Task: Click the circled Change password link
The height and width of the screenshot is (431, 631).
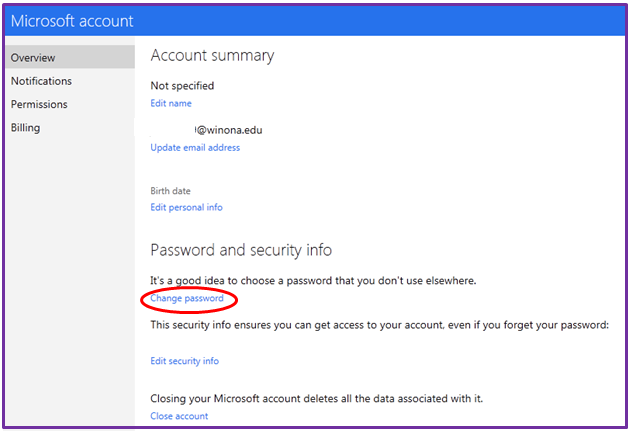Action: click(x=187, y=298)
